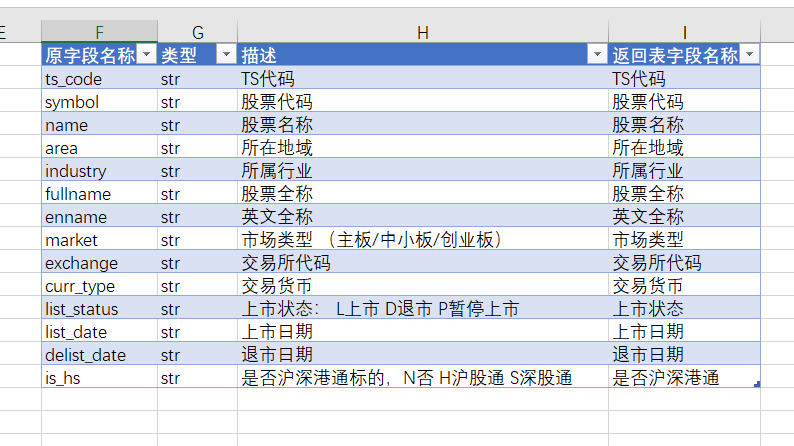The height and width of the screenshot is (446, 794).
Task: Select the curr_type cell
Action: (99, 286)
